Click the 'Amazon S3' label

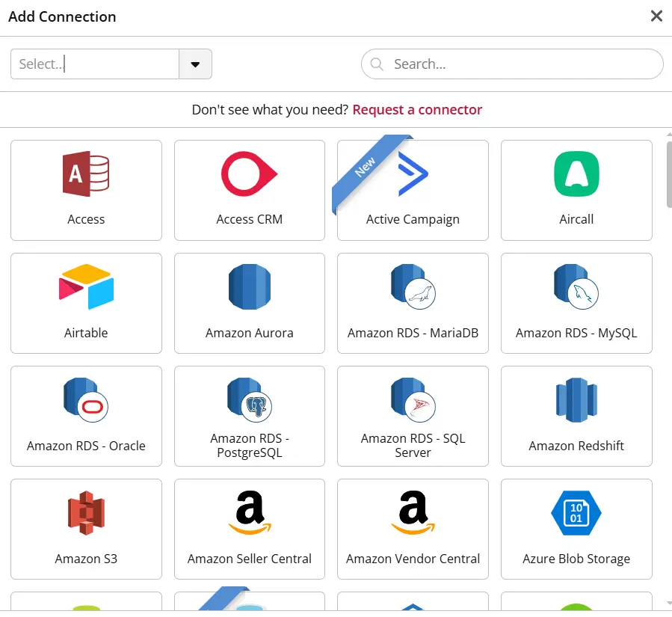[86, 559]
